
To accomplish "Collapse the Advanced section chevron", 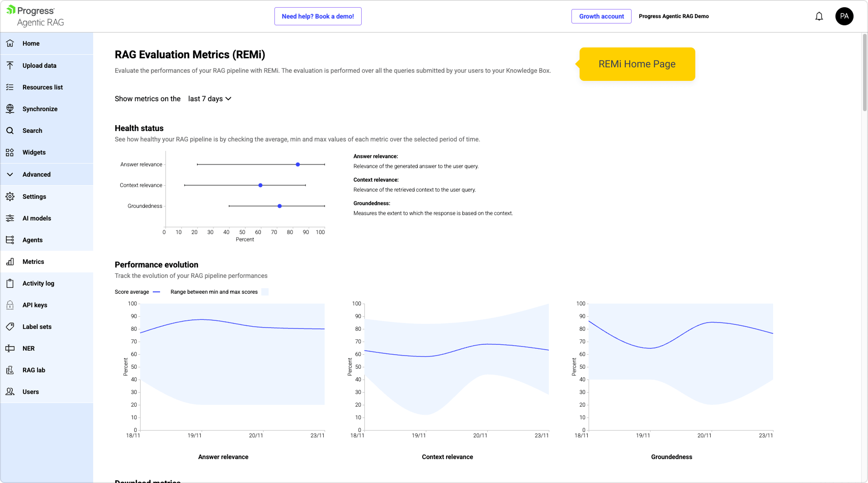I will point(10,174).
